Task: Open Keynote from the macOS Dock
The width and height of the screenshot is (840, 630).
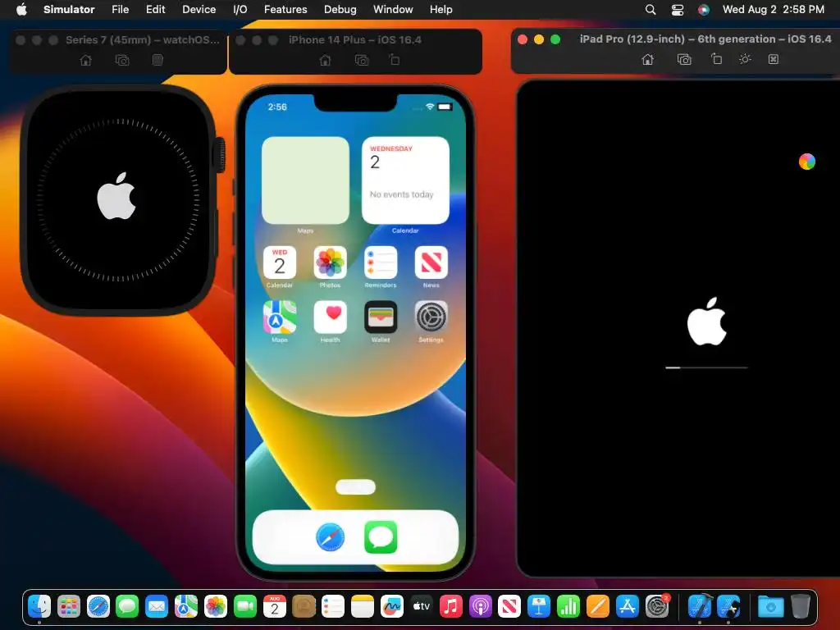Action: pos(538,606)
